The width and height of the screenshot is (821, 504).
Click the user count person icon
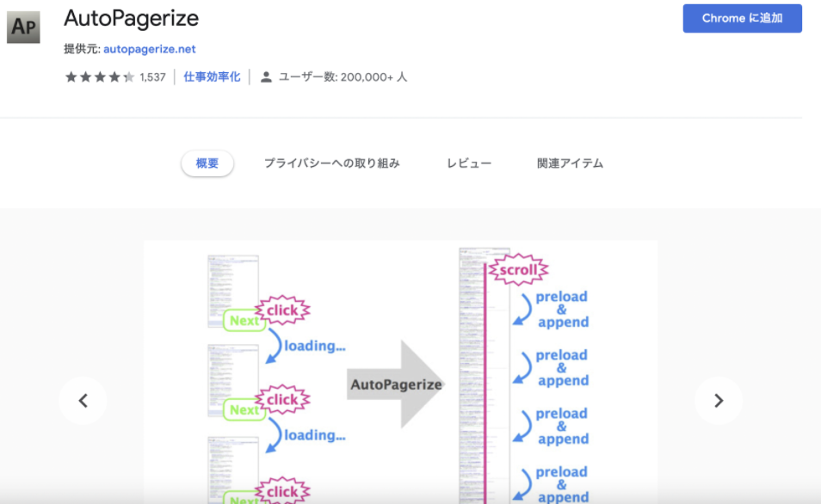pyautogui.click(x=266, y=77)
